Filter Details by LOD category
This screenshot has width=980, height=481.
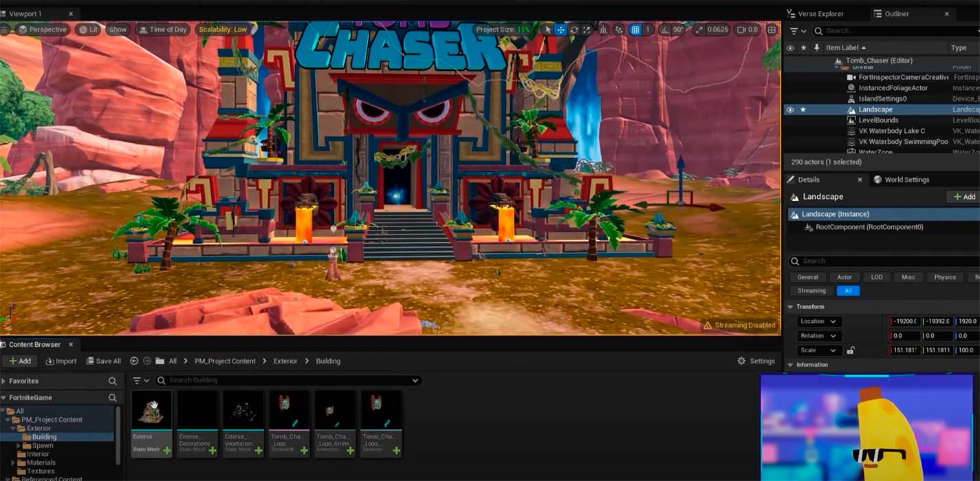[876, 277]
